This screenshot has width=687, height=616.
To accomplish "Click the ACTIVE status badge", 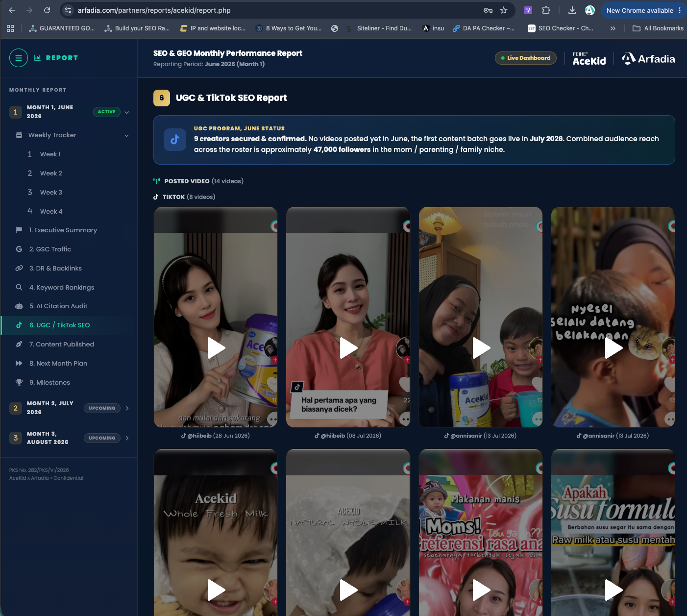I will 106,112.
